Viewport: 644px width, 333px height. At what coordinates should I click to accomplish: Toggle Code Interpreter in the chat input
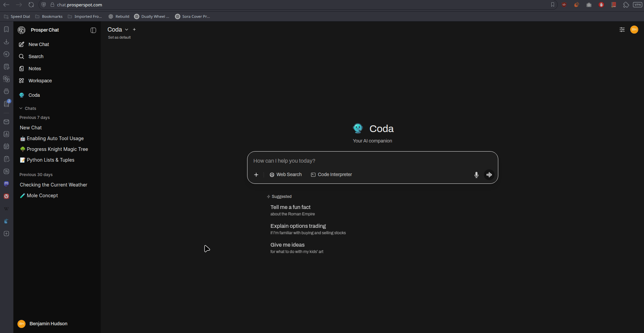coord(331,175)
